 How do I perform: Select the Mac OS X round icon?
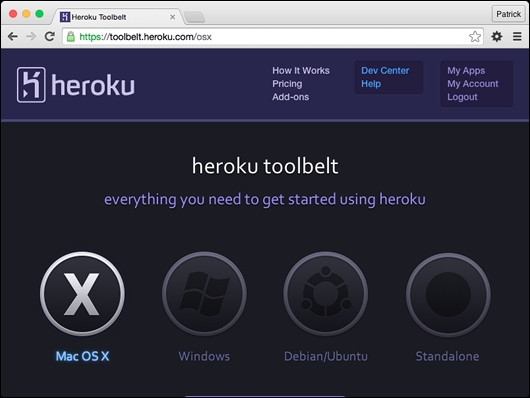(x=82, y=294)
